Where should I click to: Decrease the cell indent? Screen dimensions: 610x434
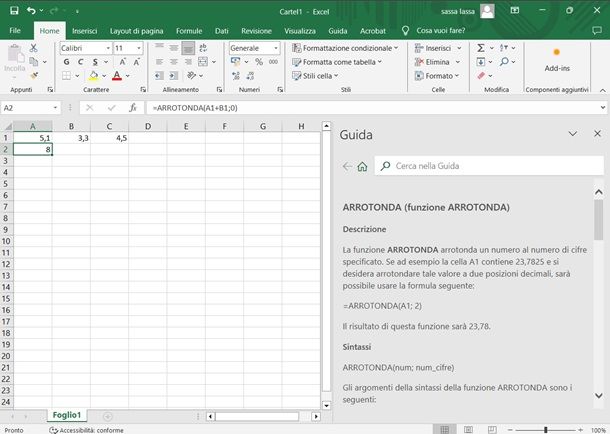(159, 75)
